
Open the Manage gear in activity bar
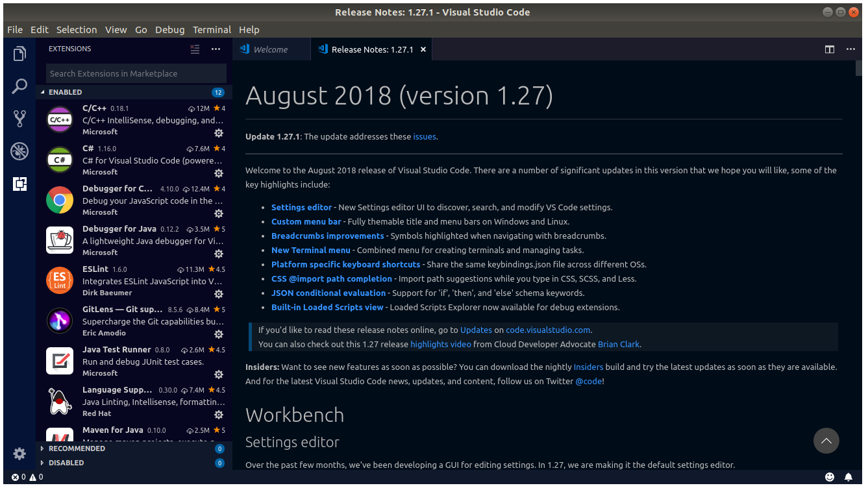pyautogui.click(x=19, y=453)
